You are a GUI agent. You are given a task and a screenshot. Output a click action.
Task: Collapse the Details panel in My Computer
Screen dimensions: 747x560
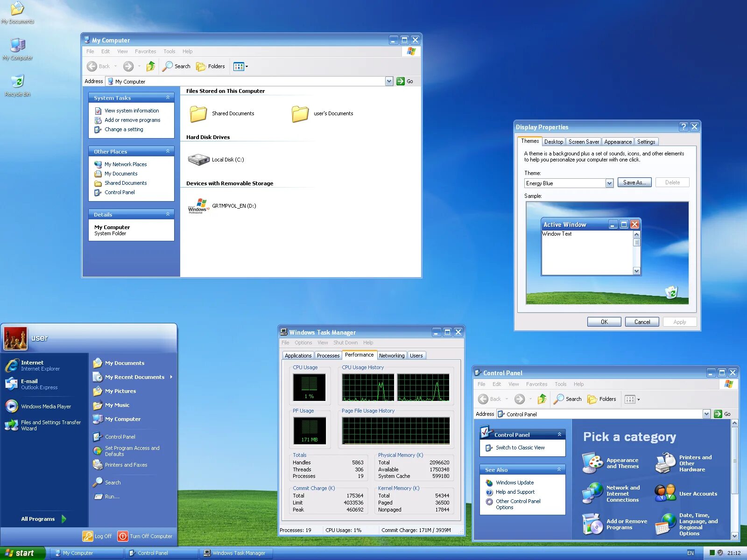coord(168,214)
